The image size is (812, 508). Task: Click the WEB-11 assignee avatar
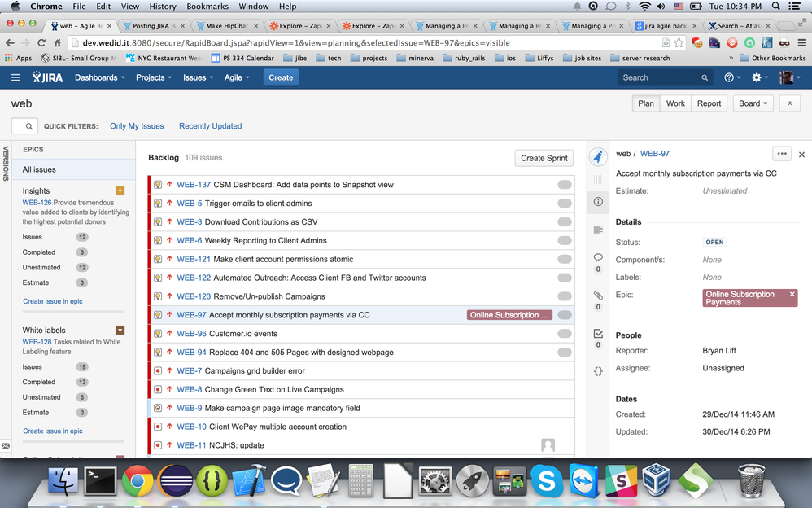pos(548,444)
